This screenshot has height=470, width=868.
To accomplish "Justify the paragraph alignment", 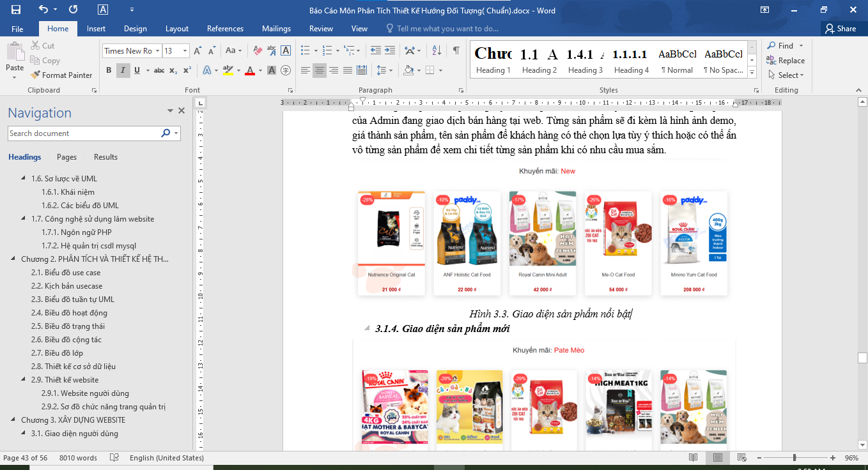I will click(348, 71).
